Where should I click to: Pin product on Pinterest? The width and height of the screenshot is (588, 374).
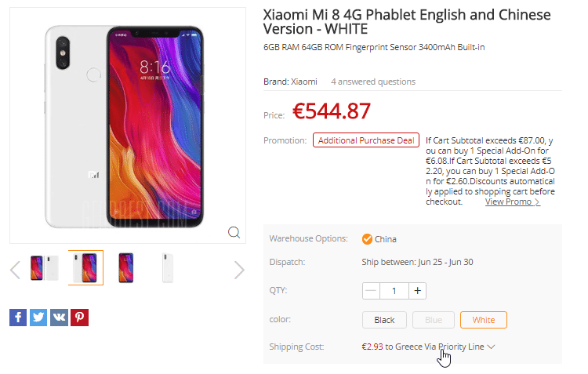click(x=79, y=318)
